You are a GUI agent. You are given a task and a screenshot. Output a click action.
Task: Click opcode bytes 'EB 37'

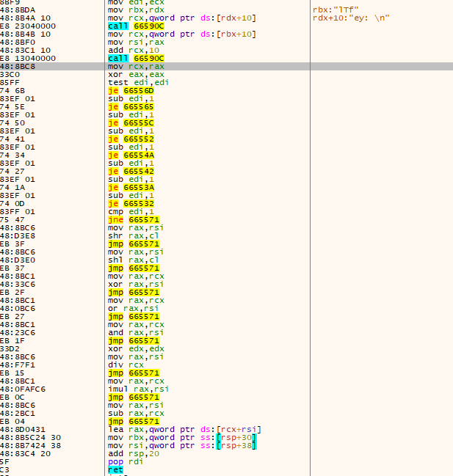point(12,268)
